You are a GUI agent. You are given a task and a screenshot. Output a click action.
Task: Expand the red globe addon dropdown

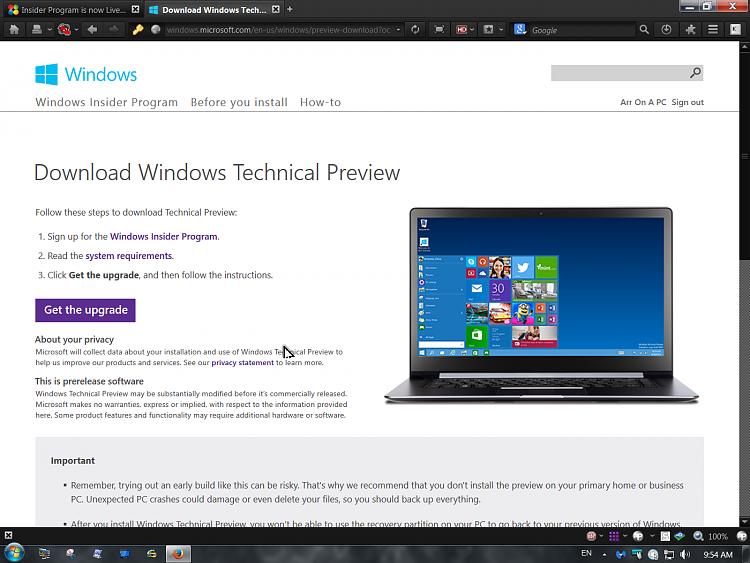pos(77,30)
